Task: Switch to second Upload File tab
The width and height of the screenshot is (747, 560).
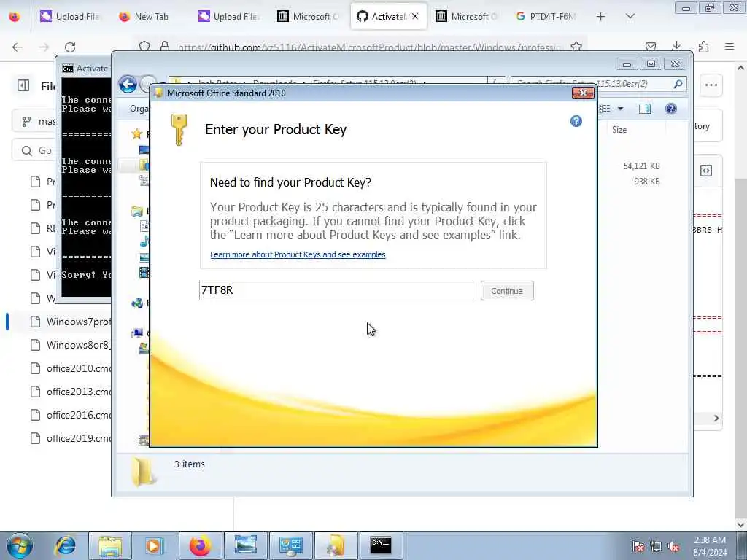Action: coord(228,17)
